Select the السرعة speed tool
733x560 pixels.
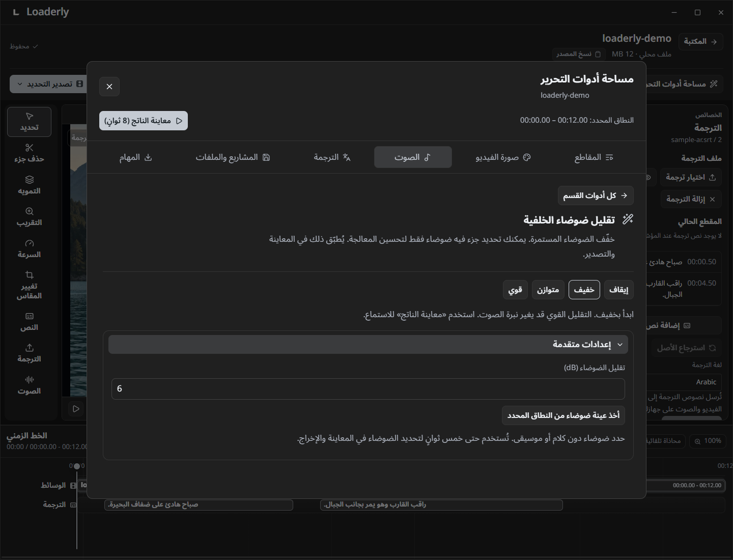[x=29, y=249]
